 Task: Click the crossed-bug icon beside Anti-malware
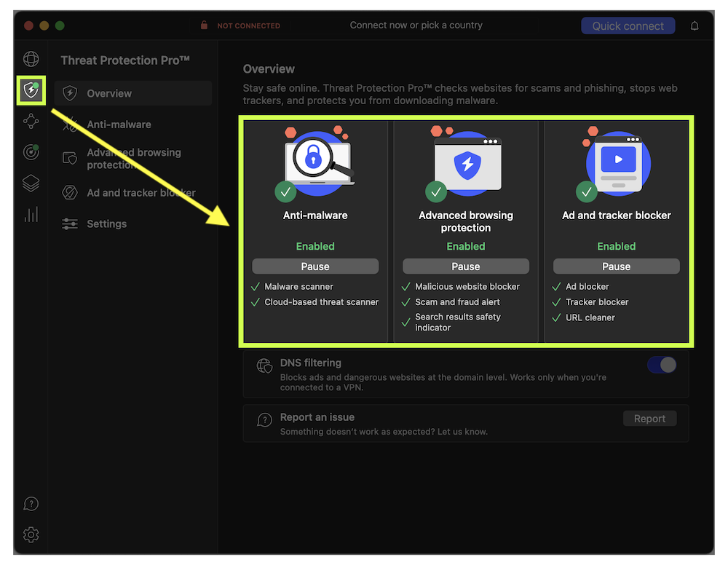(70, 125)
